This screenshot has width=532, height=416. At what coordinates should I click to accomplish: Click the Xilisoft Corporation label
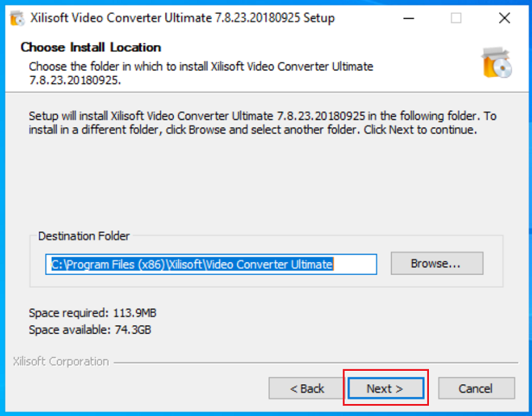[x=60, y=362]
